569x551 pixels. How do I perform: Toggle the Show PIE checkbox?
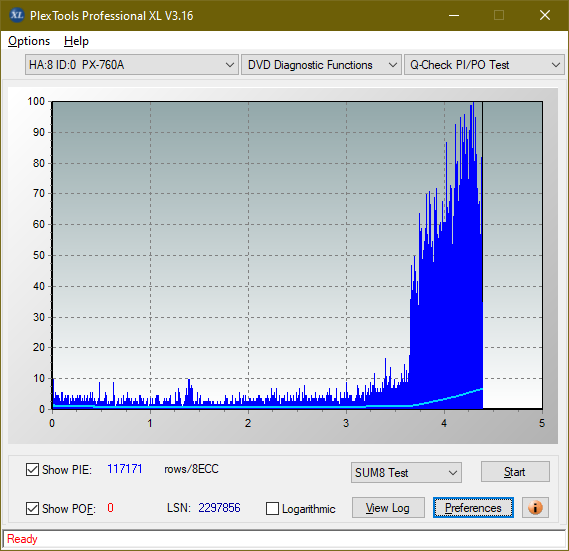[x=32, y=469]
